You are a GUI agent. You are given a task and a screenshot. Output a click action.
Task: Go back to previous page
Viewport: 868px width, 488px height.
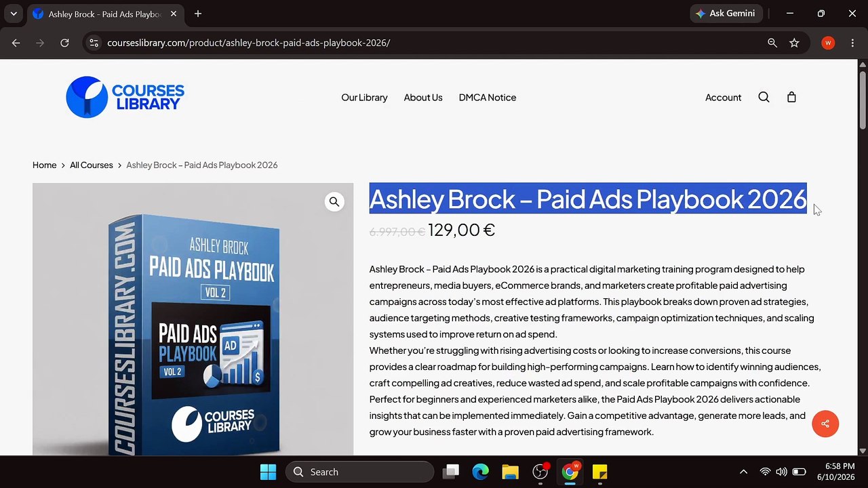(16, 43)
